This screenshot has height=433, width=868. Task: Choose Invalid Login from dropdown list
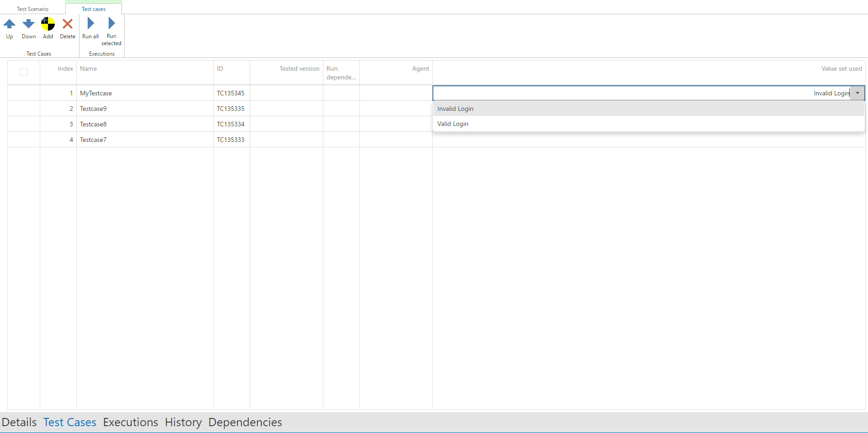(455, 109)
